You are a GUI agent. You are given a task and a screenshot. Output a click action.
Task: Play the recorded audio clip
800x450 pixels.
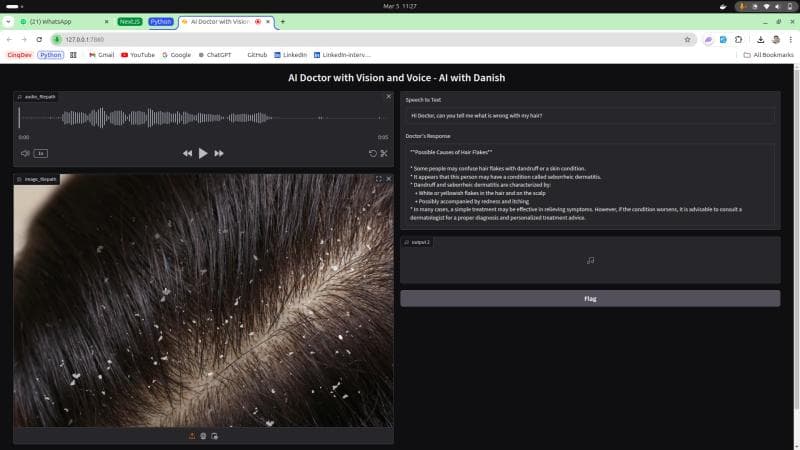(203, 153)
